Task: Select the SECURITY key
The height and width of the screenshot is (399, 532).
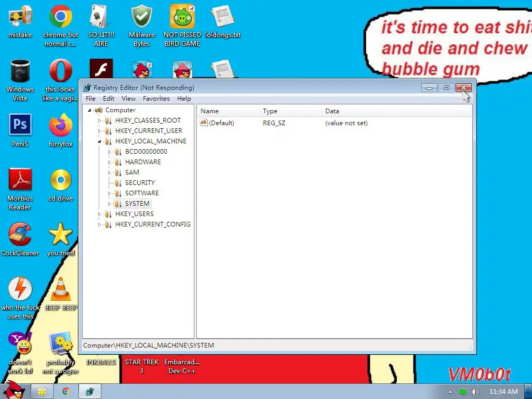Action: (x=140, y=183)
